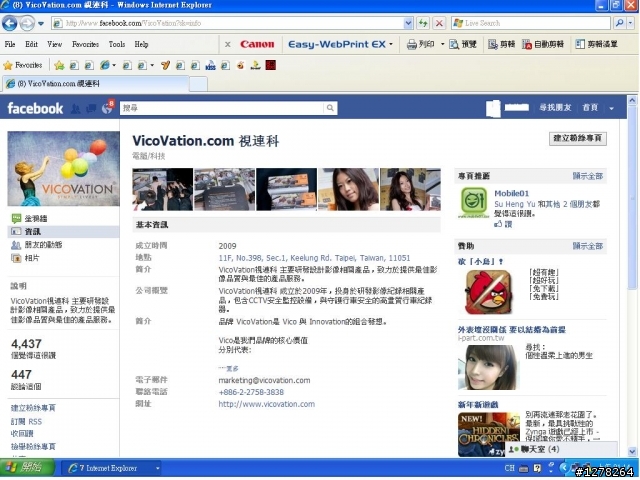Click 顯示全部 beside 專頁推薦

pyautogui.click(x=588, y=176)
